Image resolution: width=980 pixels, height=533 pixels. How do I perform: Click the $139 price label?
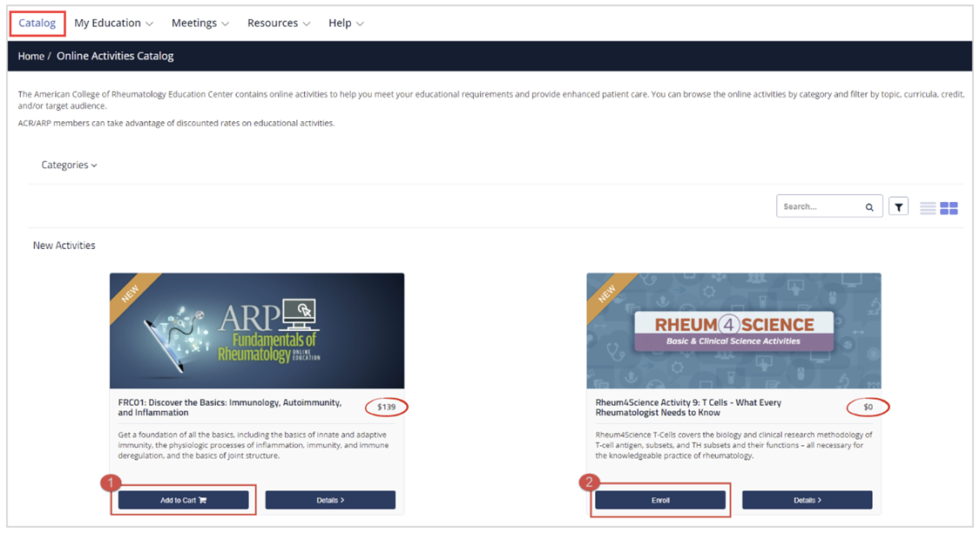[x=386, y=407]
